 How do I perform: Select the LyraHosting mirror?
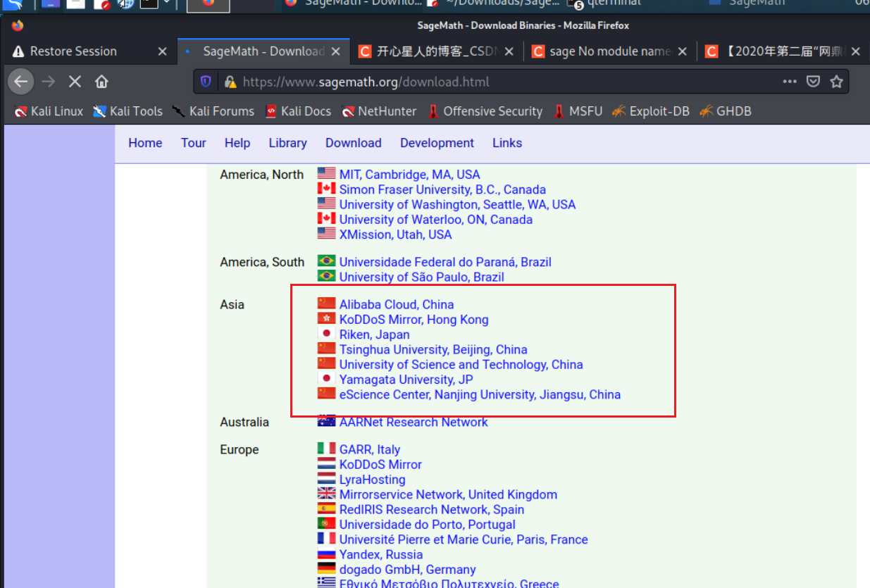coord(373,480)
